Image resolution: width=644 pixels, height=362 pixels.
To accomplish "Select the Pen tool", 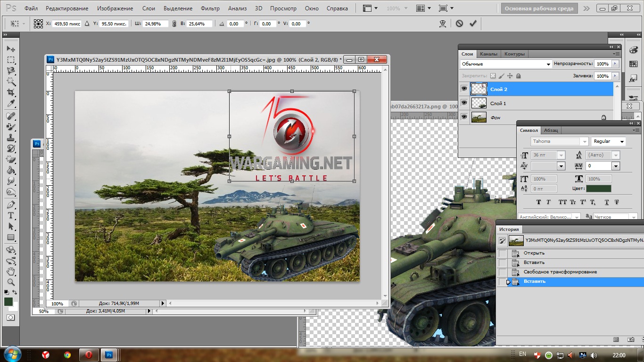I will [11, 205].
